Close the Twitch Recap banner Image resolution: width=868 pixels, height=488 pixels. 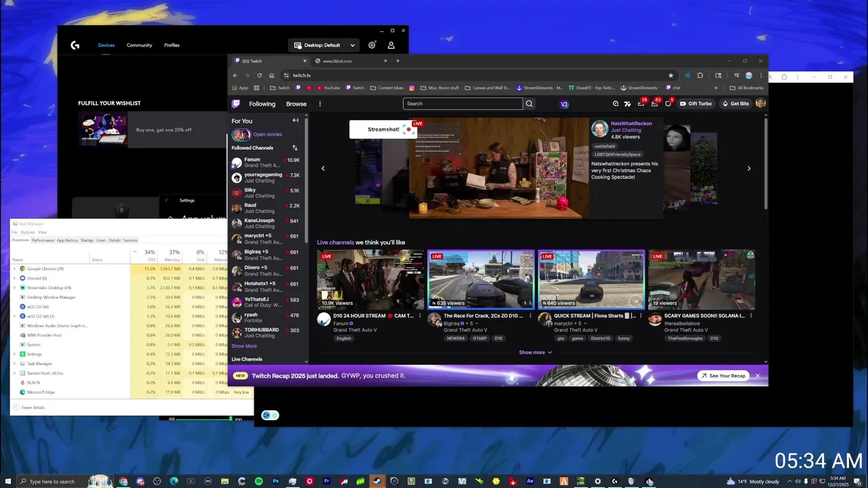(757, 375)
